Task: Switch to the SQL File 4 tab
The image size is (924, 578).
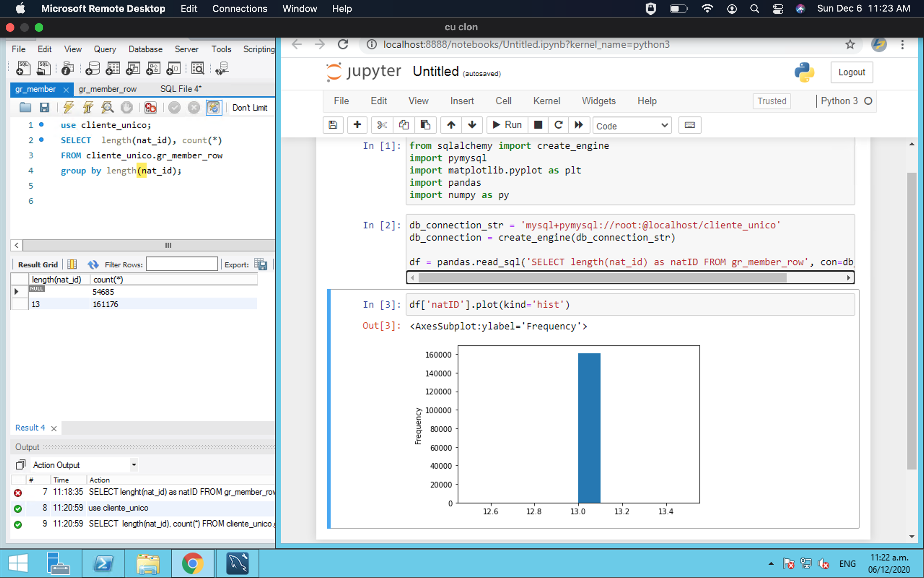Action: coord(180,89)
